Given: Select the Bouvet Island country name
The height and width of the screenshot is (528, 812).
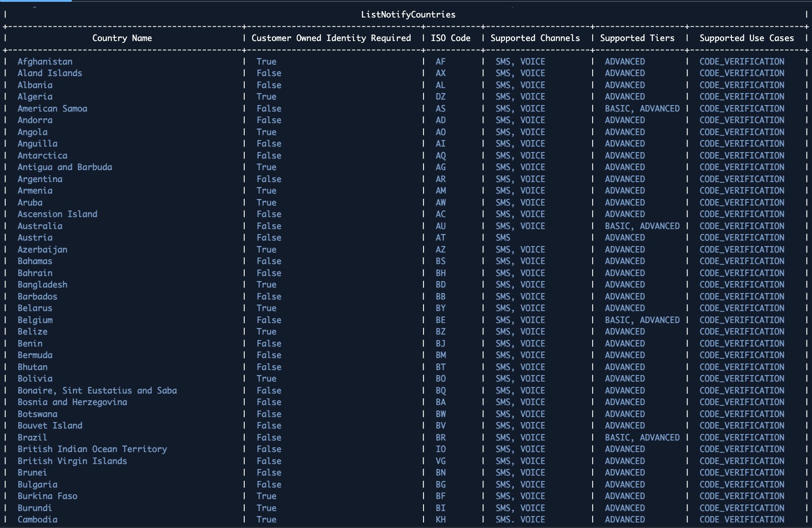Looking at the screenshot, I should pyautogui.click(x=50, y=425).
